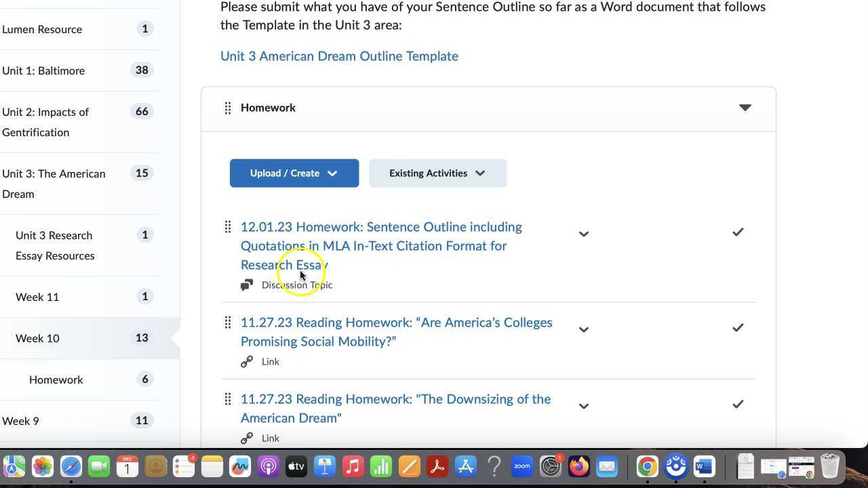Open Zoom from the dock
868x488 pixels.
522,466
